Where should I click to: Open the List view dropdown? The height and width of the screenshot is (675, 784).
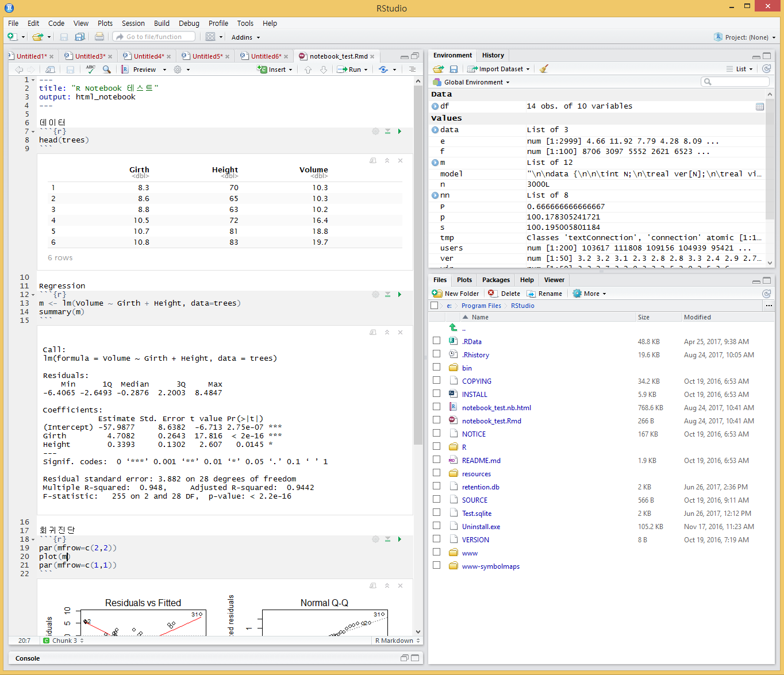[x=740, y=69]
